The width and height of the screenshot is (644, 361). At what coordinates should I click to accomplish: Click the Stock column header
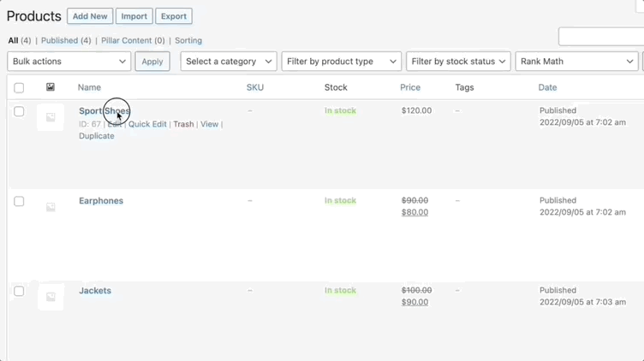[336, 87]
